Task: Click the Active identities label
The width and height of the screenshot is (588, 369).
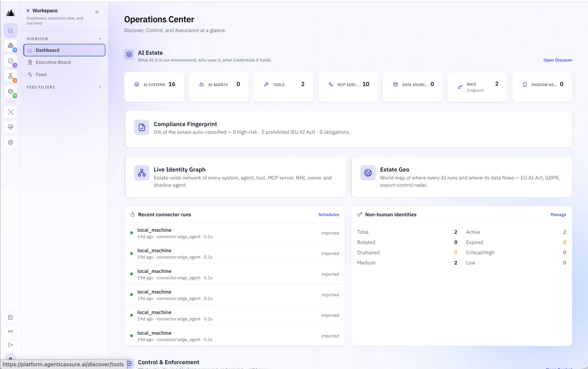Action: click(473, 232)
